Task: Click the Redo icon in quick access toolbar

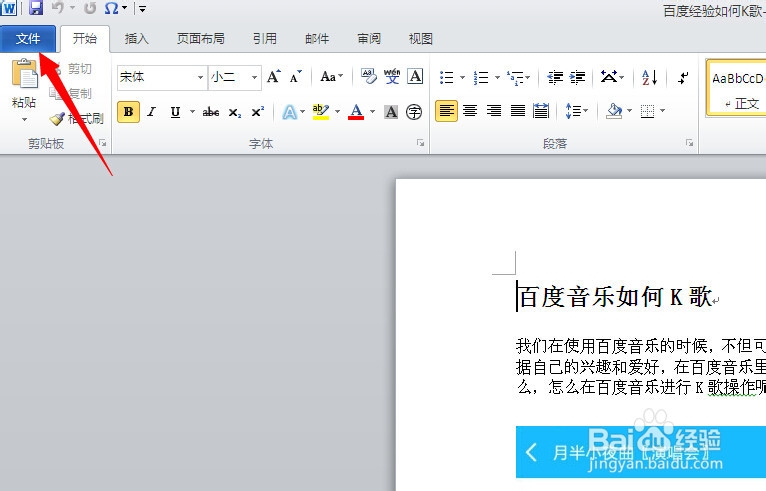Action: [90, 8]
